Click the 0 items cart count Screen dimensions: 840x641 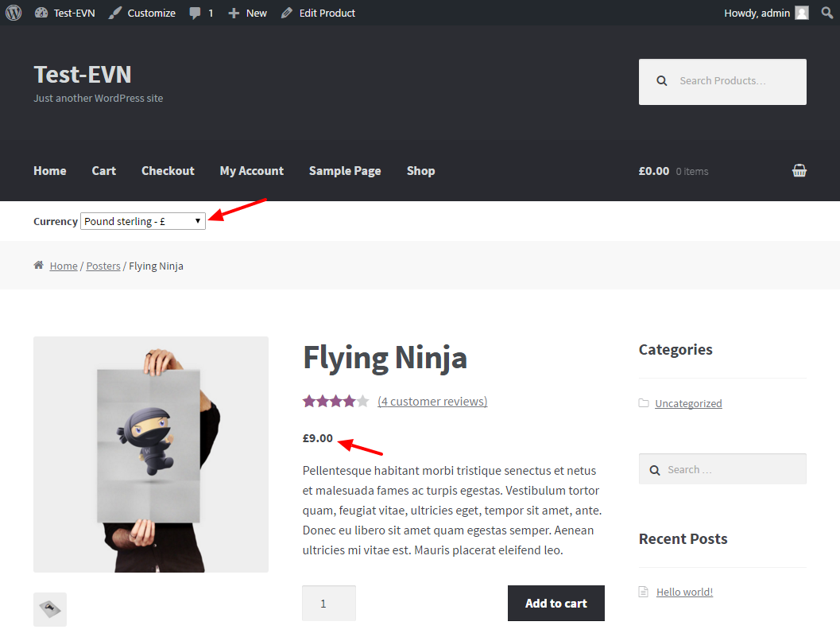(692, 172)
